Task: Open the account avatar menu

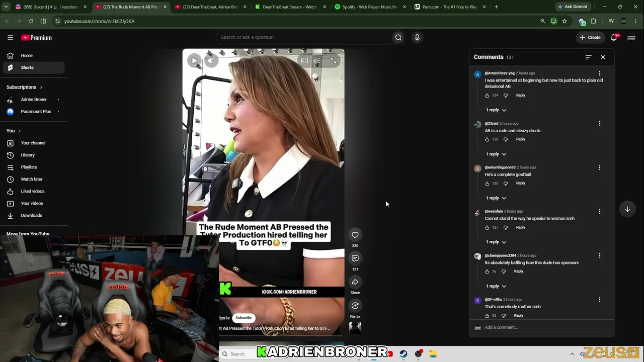Action: (631, 38)
